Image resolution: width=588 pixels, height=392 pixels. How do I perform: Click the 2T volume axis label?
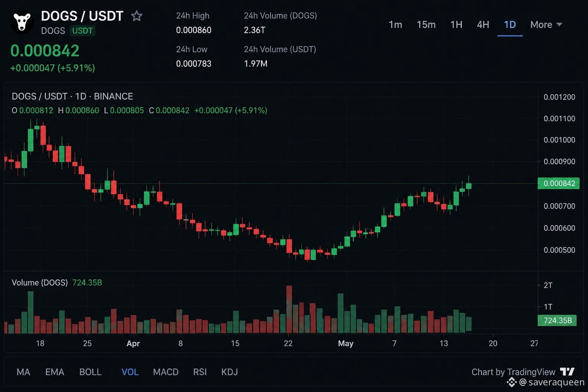click(x=548, y=285)
